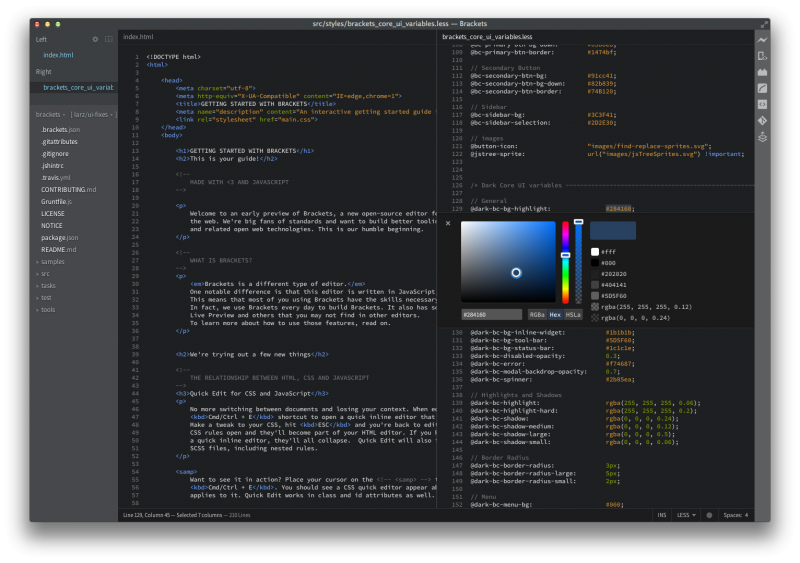Open the CONTRIBUTING.md file
Viewport: 800px width, 563px height.
point(68,190)
